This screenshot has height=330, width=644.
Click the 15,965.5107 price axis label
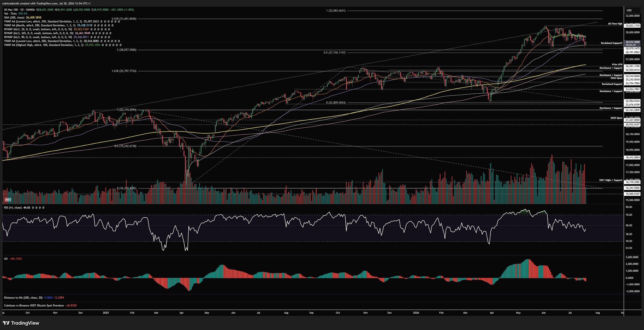tap(632, 194)
